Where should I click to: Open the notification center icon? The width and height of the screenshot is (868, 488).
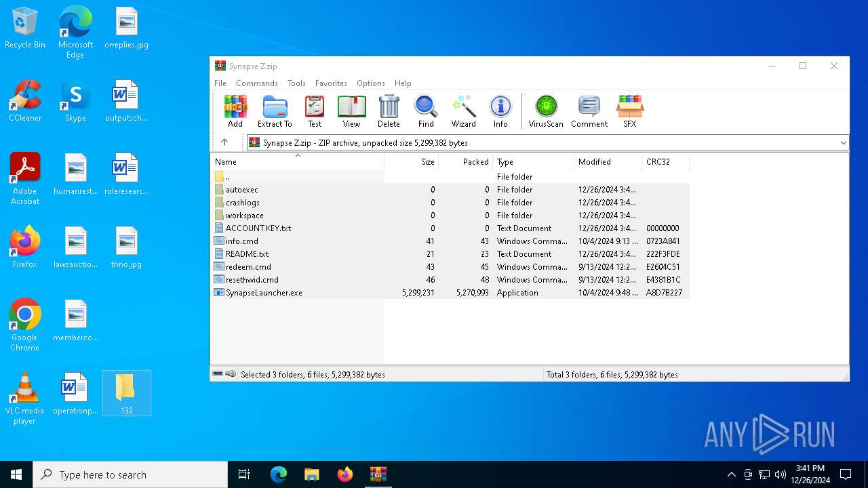846,474
